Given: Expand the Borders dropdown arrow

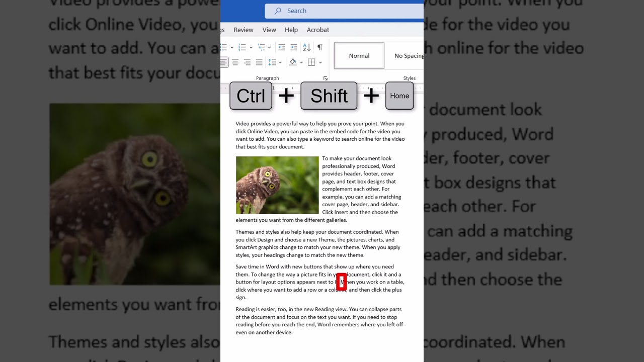Looking at the screenshot, I should 320,62.
